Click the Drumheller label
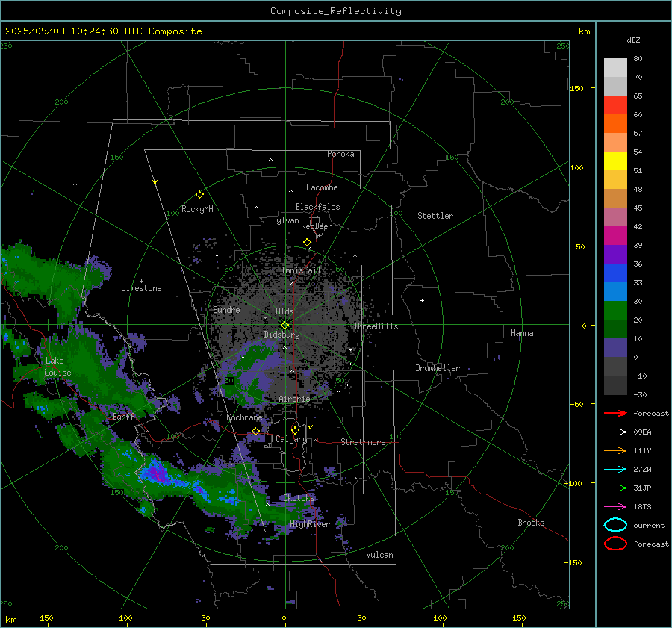This screenshot has height=628, width=672. 438,368
